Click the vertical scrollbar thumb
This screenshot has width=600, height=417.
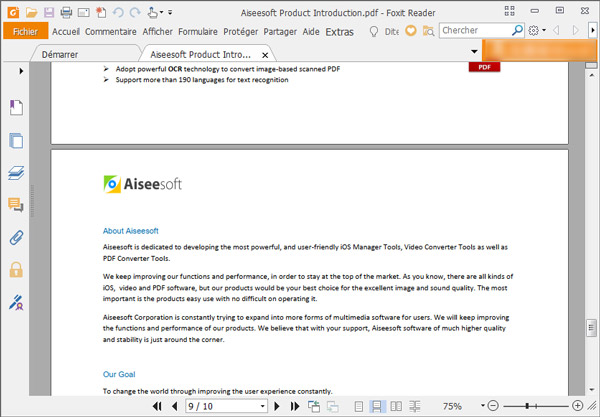[592, 327]
